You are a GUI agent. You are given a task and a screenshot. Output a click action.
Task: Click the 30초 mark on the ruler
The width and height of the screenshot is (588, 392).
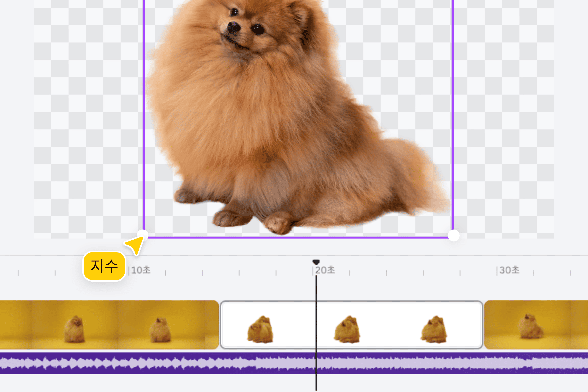click(509, 270)
